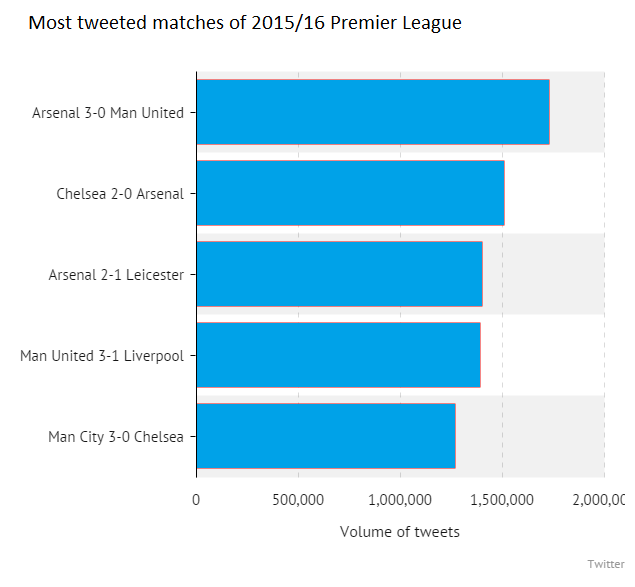Viewport: 635px width, 587px height.
Task: Select the 'Arsenal 2-1 Leicester' label text
Action: pyautogui.click(x=116, y=275)
